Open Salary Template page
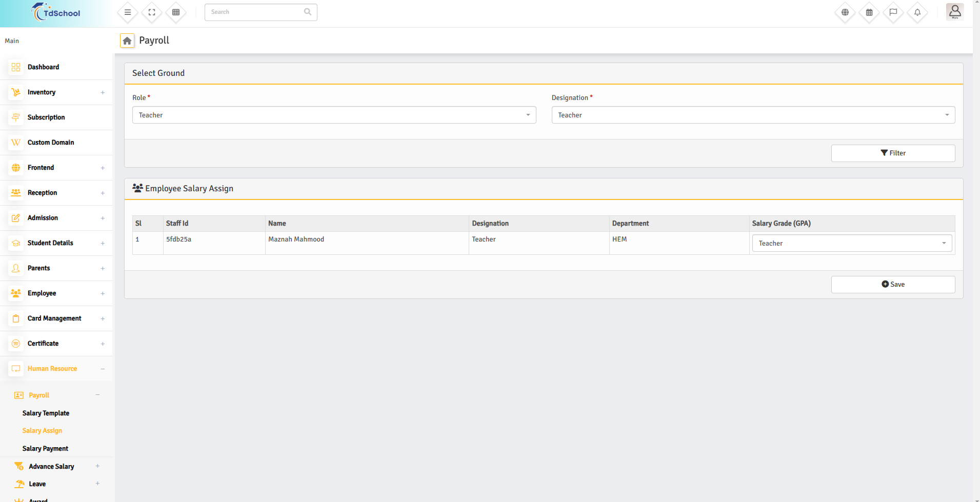The image size is (980, 502). coord(46,413)
